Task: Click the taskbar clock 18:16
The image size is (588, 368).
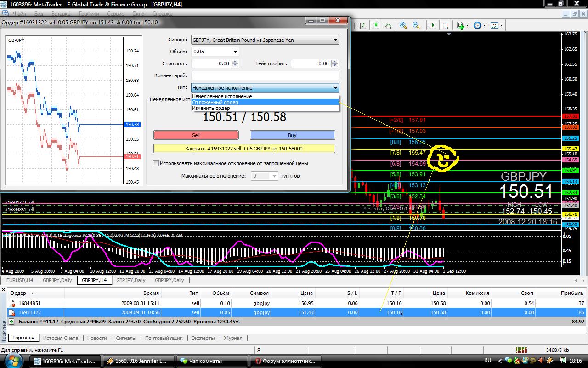Action: pos(576,361)
